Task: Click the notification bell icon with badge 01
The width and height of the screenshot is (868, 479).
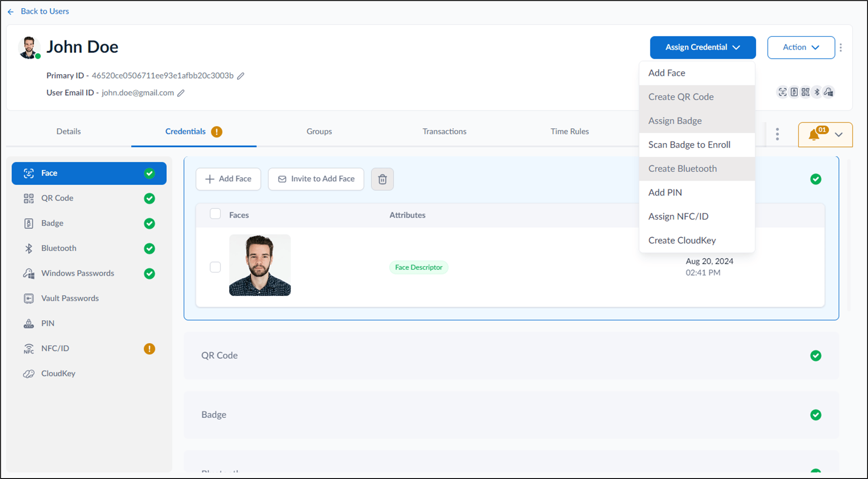Action: (814, 135)
